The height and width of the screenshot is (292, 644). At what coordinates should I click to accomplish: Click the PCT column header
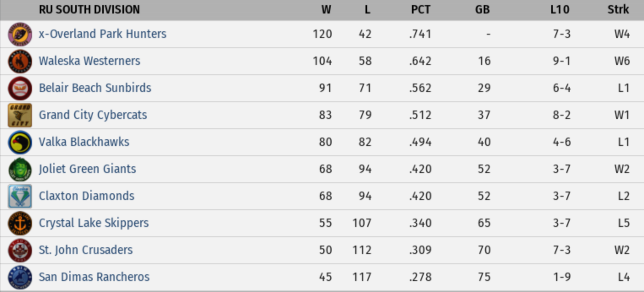pyautogui.click(x=420, y=9)
